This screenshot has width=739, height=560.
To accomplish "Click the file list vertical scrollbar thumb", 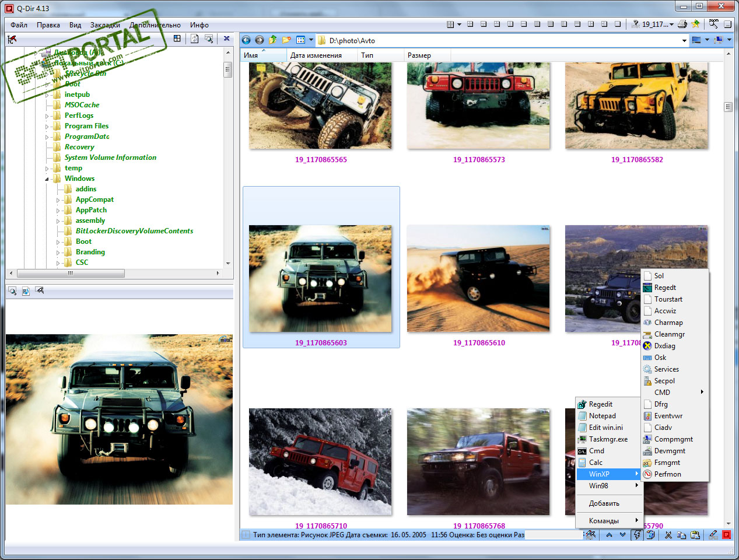I will pyautogui.click(x=728, y=107).
